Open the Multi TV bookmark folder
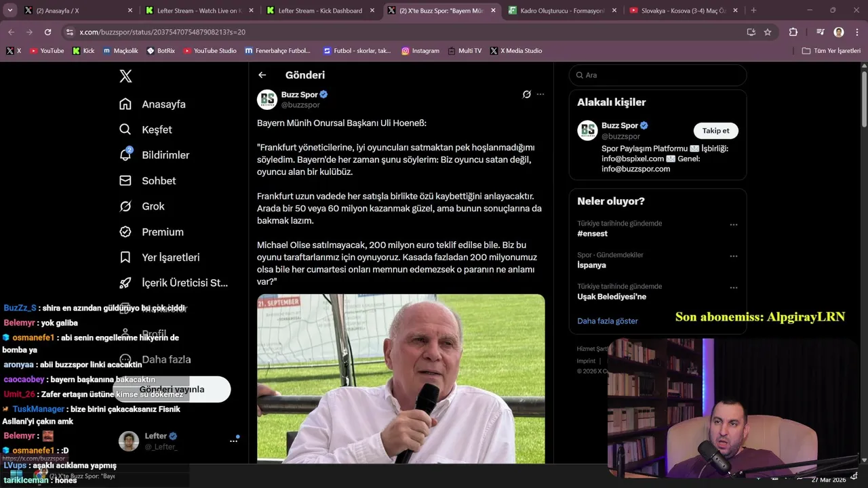The width and height of the screenshot is (868, 488). pyautogui.click(x=465, y=51)
